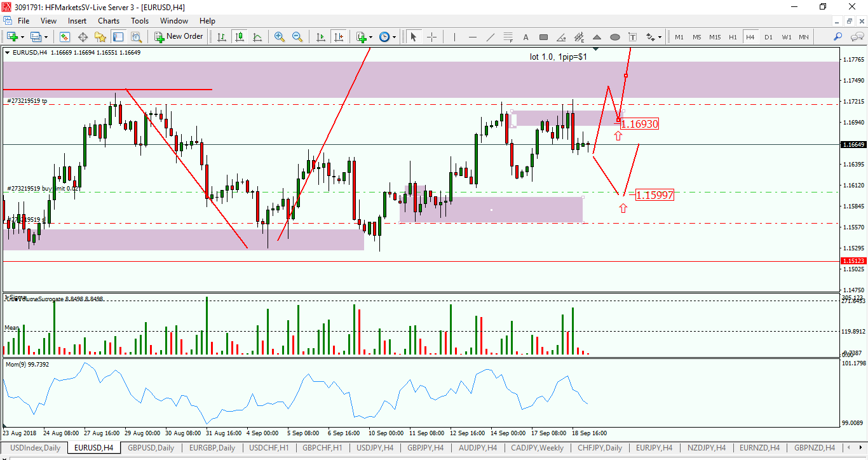The height and width of the screenshot is (460, 868).
Task: Switch timeframe to D1
Action: point(768,37)
